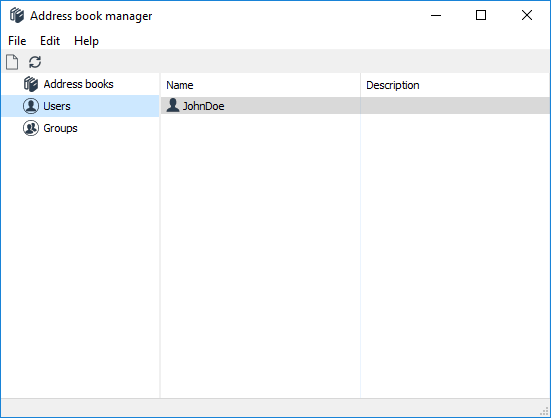Select the Users tree item label
The image size is (551, 418).
point(57,106)
